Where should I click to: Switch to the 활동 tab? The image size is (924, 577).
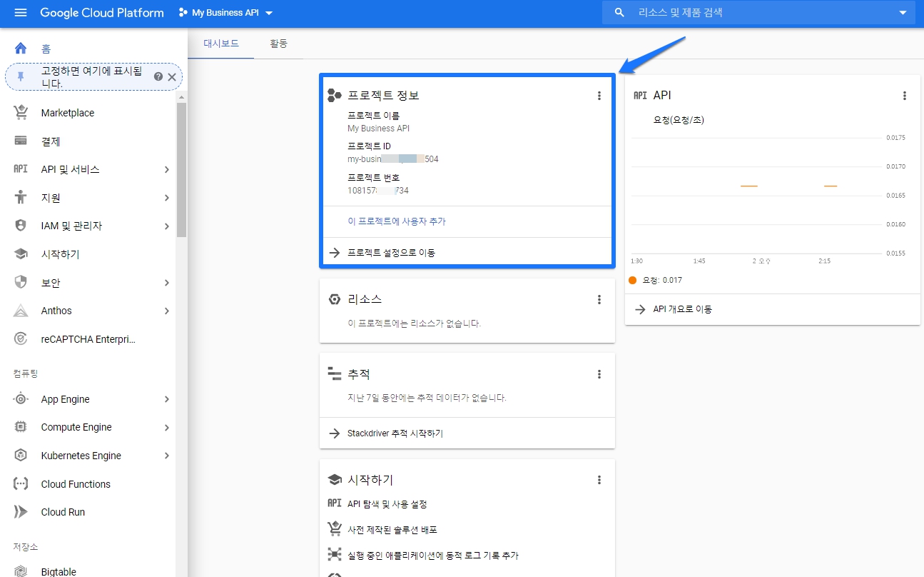(x=278, y=44)
